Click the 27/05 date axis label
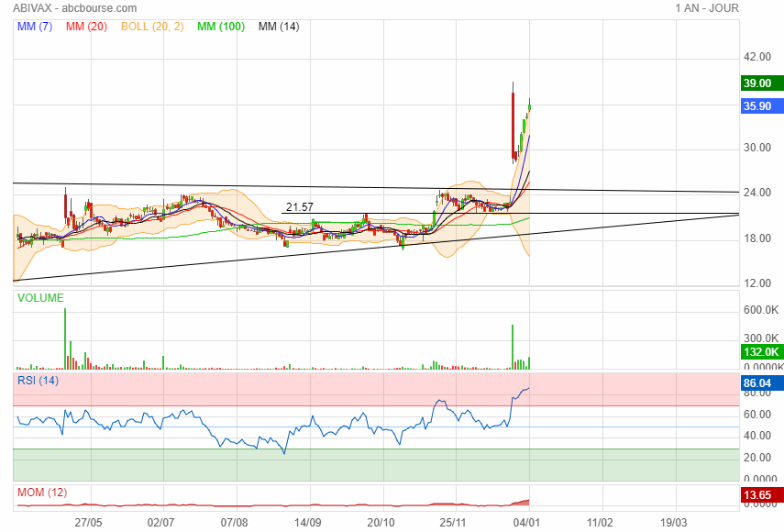Viewport: 784px width, 532px height. pos(89,523)
